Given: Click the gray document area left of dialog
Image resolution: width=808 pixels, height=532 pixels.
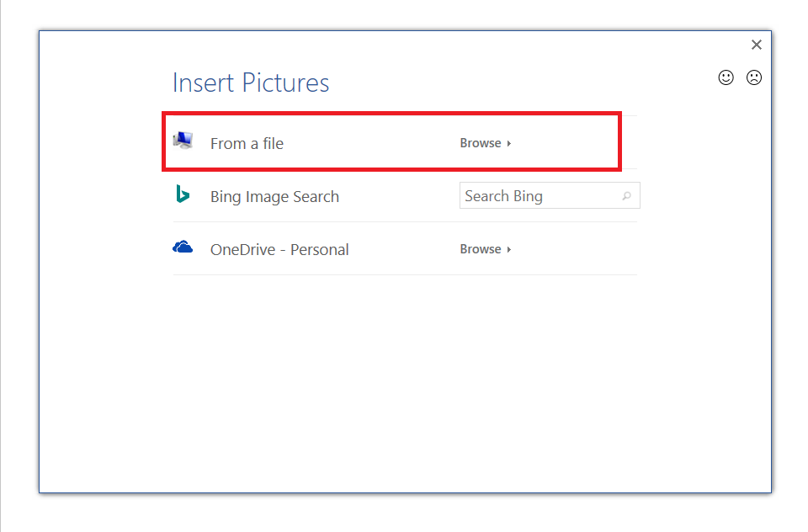Looking at the screenshot, I should [x=19, y=253].
